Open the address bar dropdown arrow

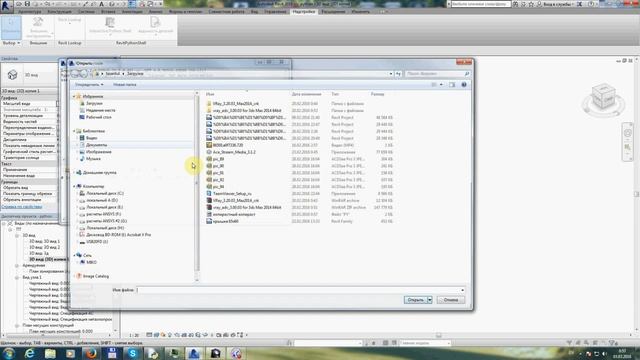click(391, 74)
